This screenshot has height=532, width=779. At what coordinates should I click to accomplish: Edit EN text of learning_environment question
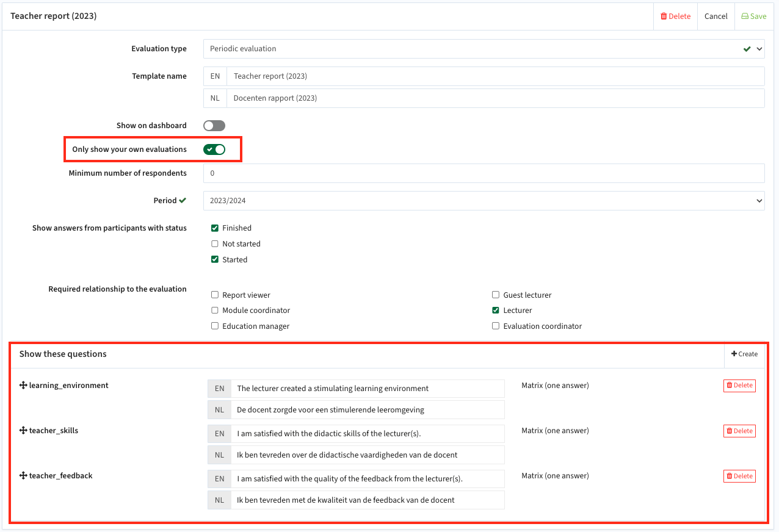(368, 389)
